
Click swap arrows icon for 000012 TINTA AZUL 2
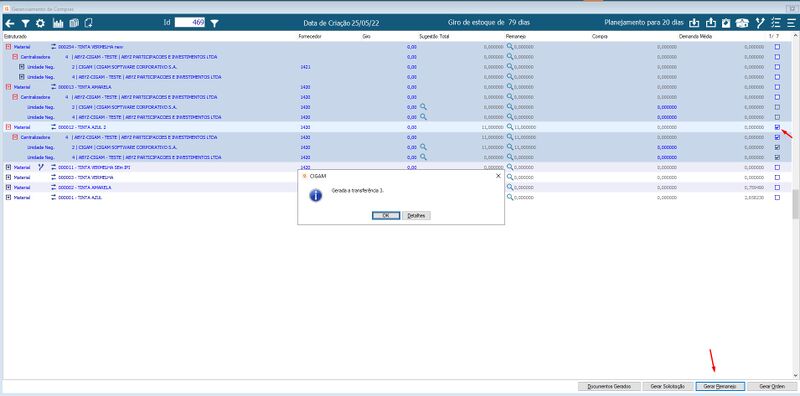(x=54, y=127)
